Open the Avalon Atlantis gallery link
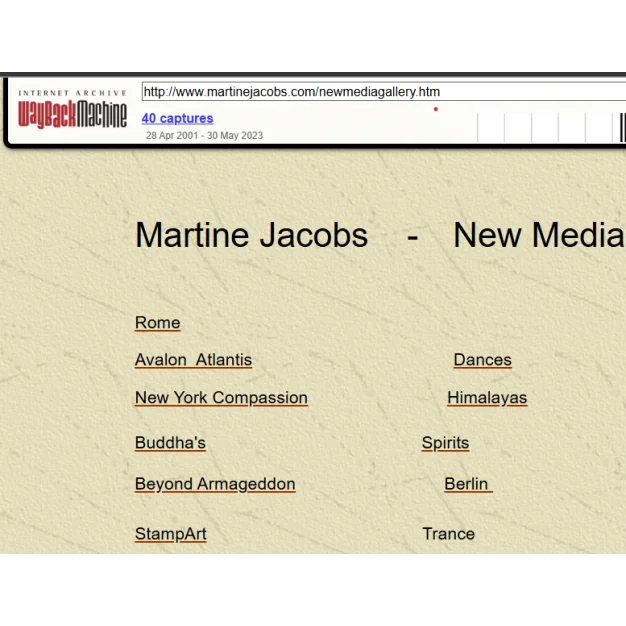The image size is (626, 626). click(193, 360)
